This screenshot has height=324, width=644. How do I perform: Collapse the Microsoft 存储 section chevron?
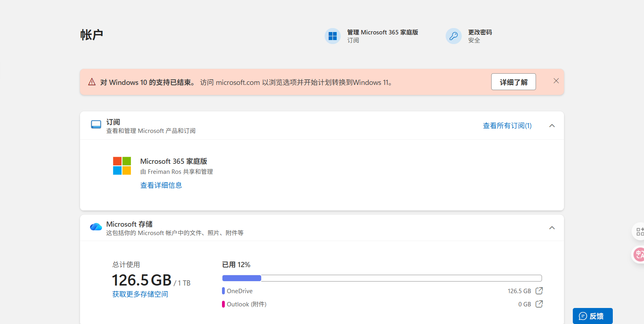(x=552, y=228)
